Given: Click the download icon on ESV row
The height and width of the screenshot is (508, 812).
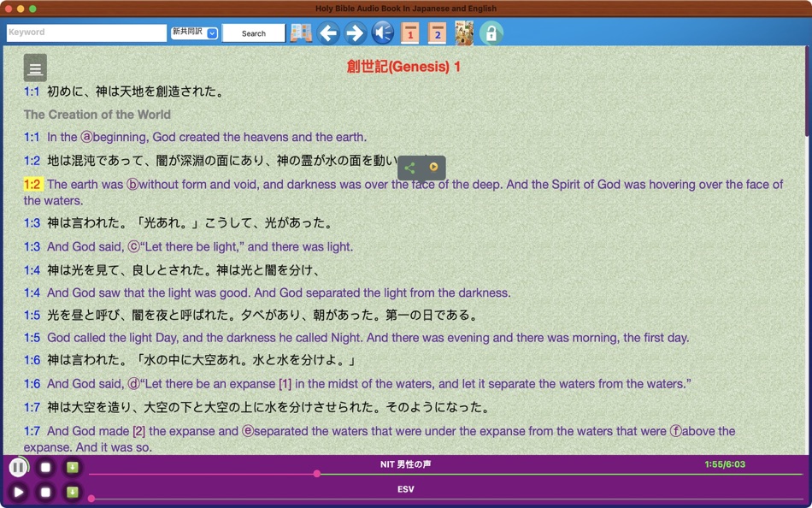Looking at the screenshot, I should (x=73, y=492).
